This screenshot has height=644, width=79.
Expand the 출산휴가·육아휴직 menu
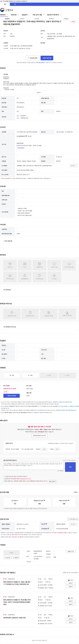pos(54,15)
